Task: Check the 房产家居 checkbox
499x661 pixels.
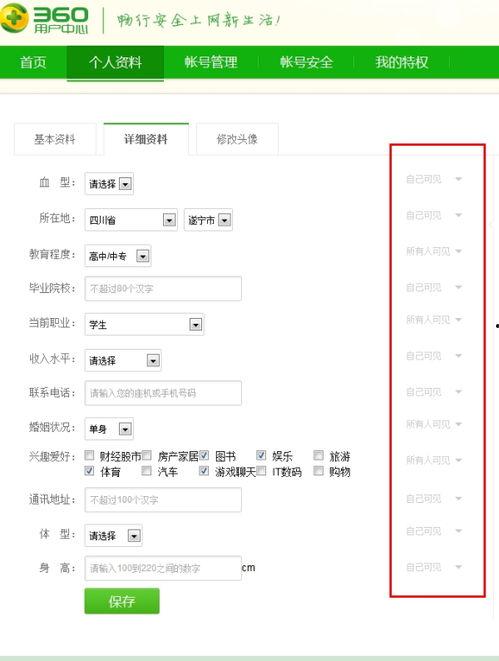Action: (x=147, y=455)
